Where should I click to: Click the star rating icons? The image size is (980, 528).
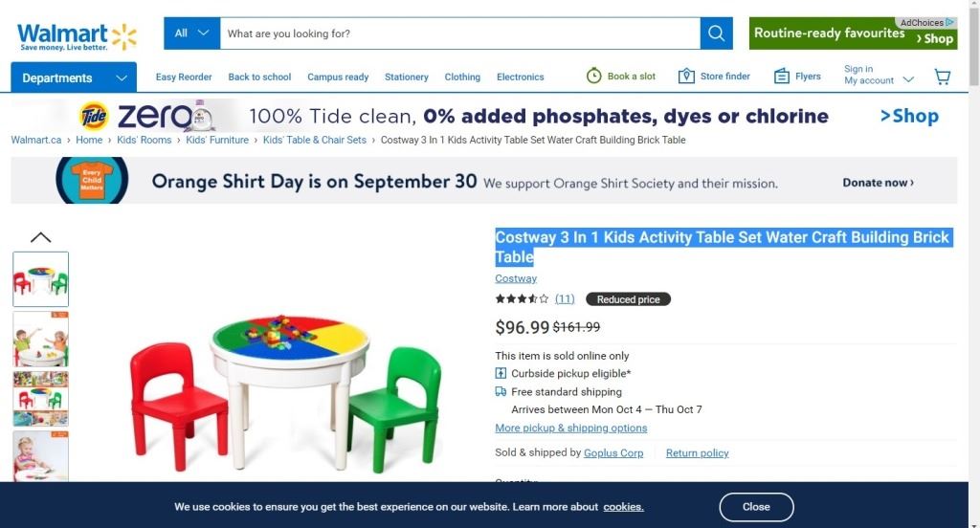(x=522, y=299)
